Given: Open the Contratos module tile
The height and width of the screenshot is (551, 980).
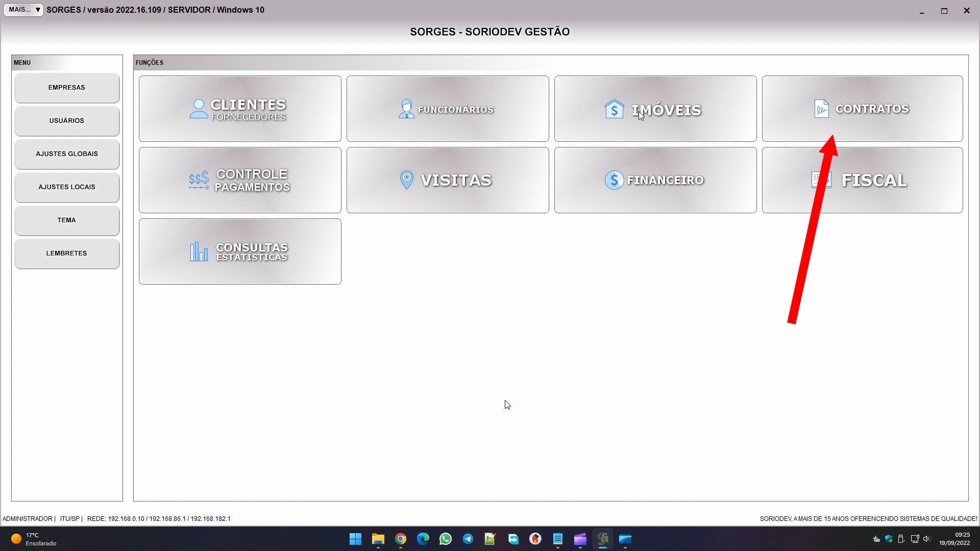Looking at the screenshot, I should [863, 109].
